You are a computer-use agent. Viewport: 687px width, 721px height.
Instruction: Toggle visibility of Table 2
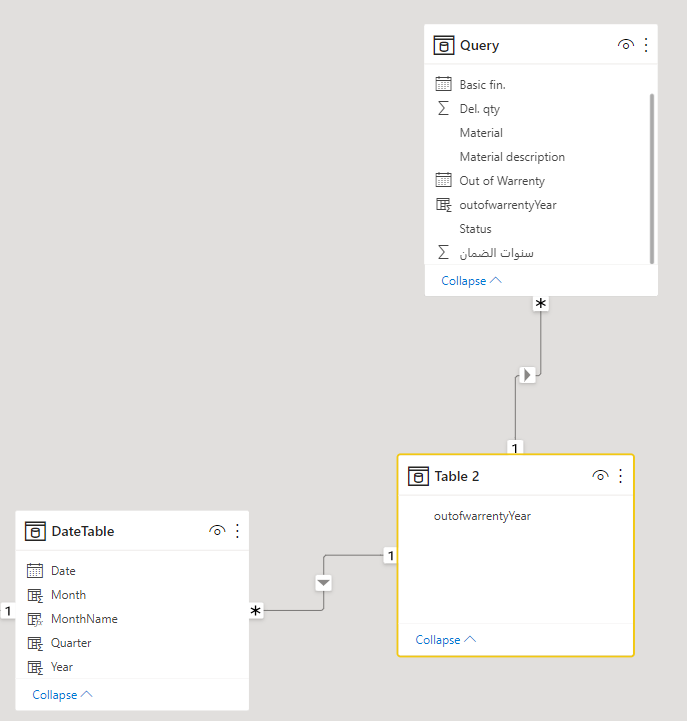tap(600, 476)
